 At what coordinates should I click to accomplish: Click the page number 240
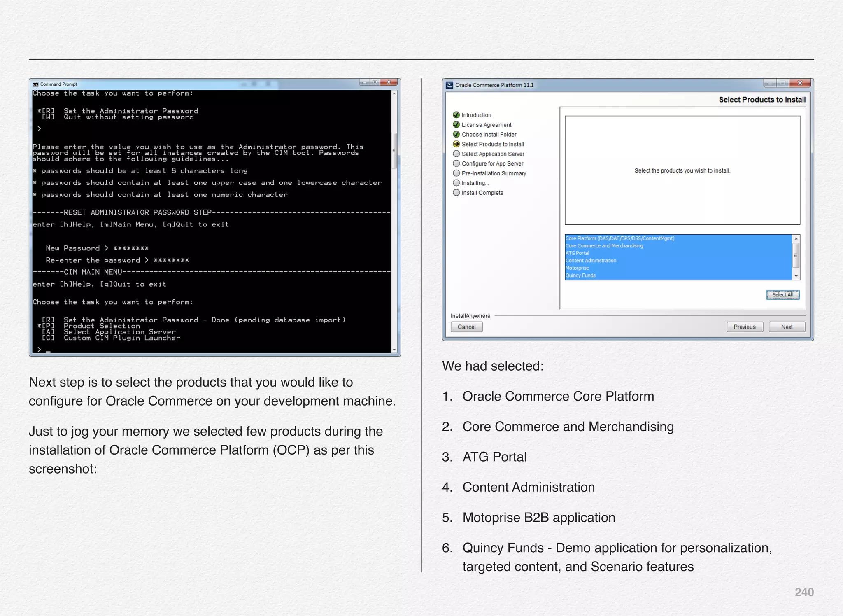coord(804,592)
